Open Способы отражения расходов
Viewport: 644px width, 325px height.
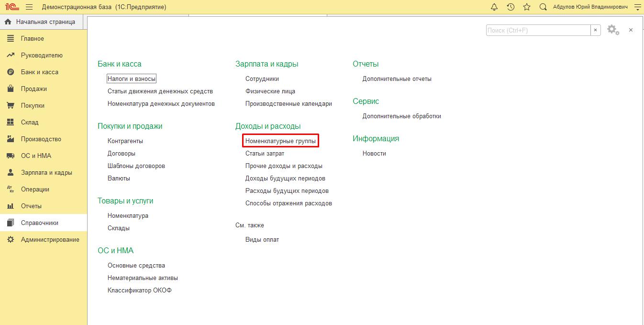point(289,203)
